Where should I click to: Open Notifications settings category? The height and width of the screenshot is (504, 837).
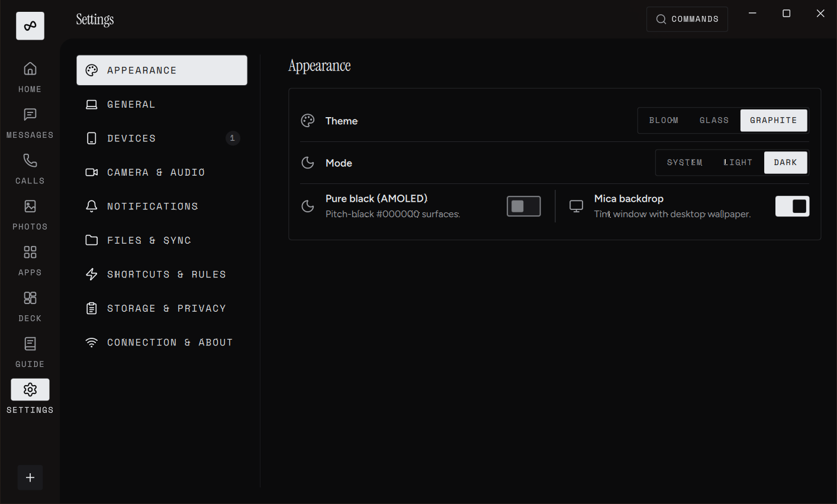coord(162,206)
